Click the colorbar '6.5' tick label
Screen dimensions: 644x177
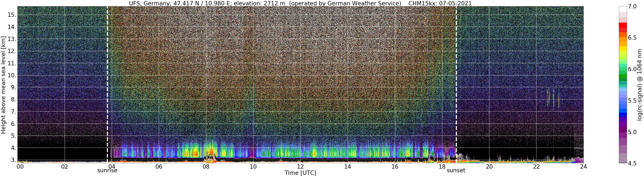(632, 38)
